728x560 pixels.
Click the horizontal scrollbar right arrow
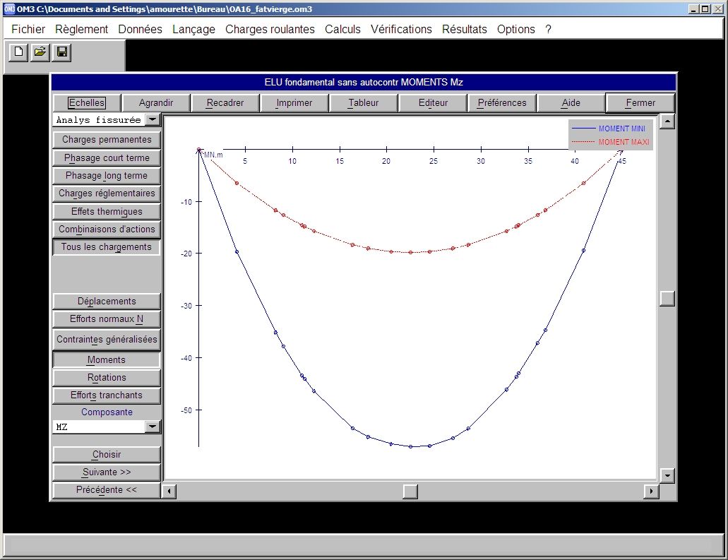click(651, 491)
